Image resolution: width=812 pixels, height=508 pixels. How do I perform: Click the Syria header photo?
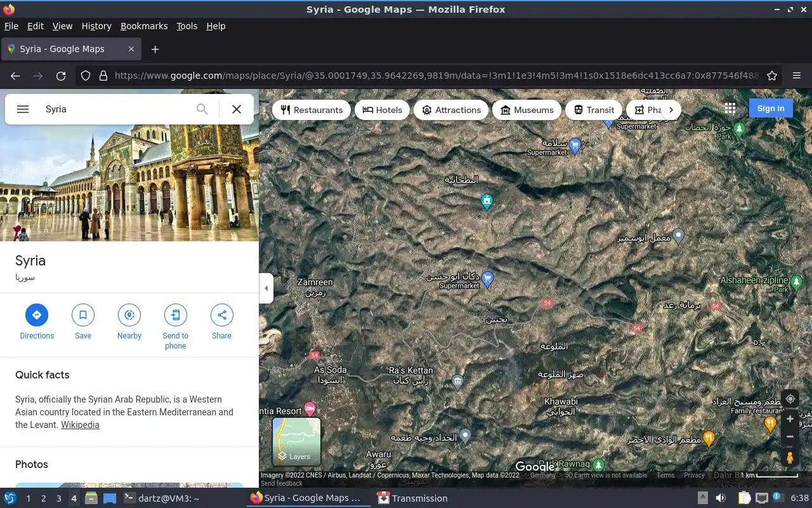[x=129, y=183]
